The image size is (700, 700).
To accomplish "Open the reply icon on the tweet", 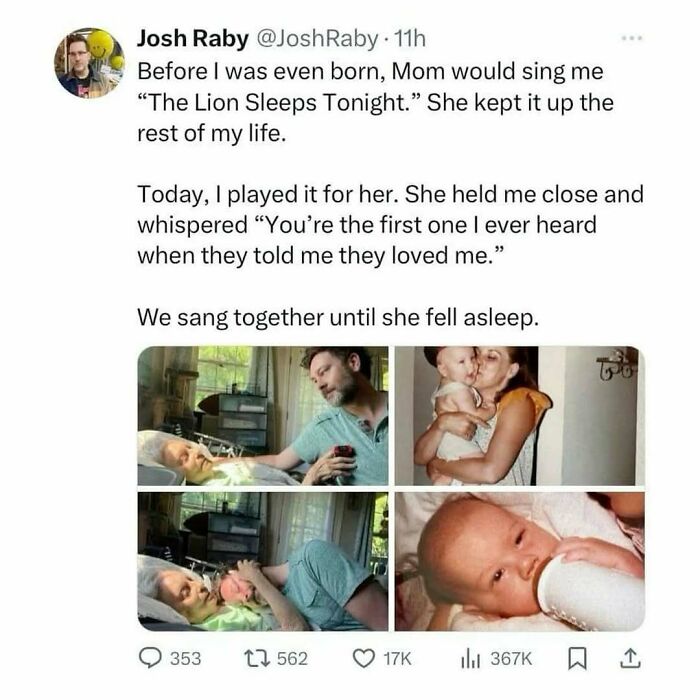I will [150, 657].
